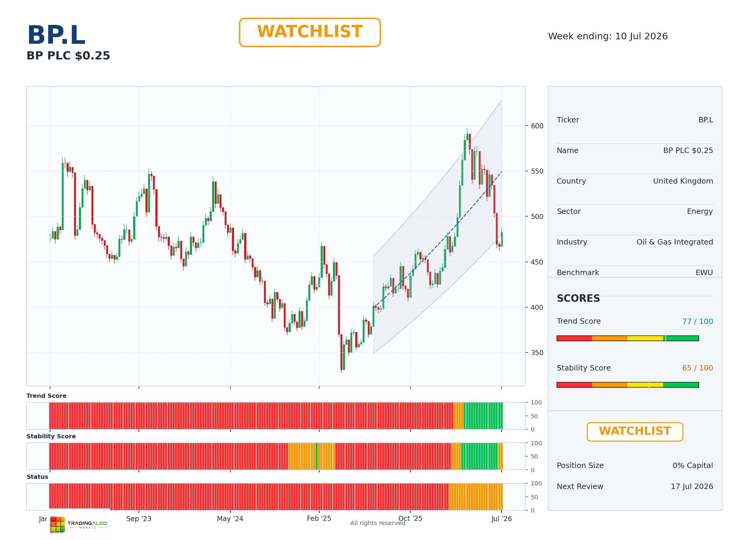This screenshot has height=540, width=756.
Task: Click the Oct '25 date axis label
Action: pyautogui.click(x=410, y=519)
